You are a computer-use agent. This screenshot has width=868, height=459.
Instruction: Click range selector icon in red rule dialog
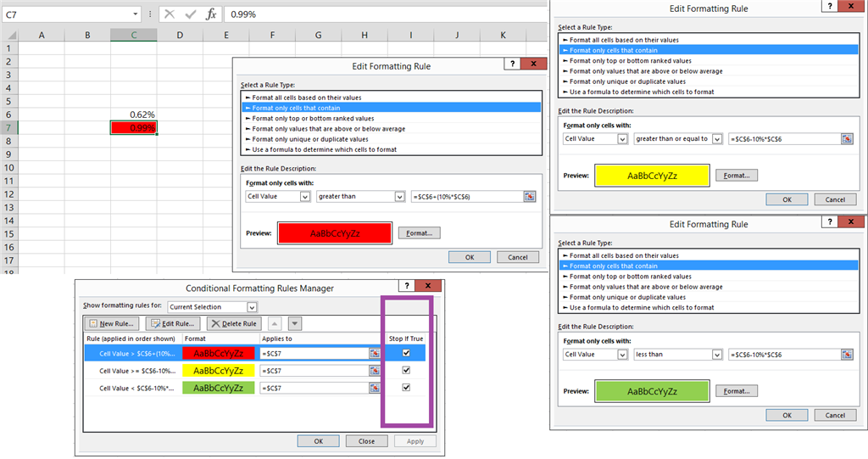click(530, 196)
